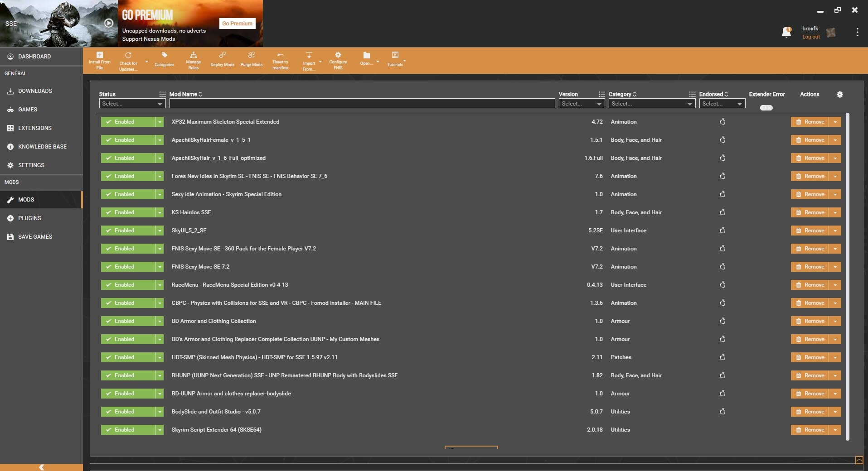Screen dimensions: 868x471
Task: Open Knowledge Base in sidebar
Action: click(x=41, y=147)
